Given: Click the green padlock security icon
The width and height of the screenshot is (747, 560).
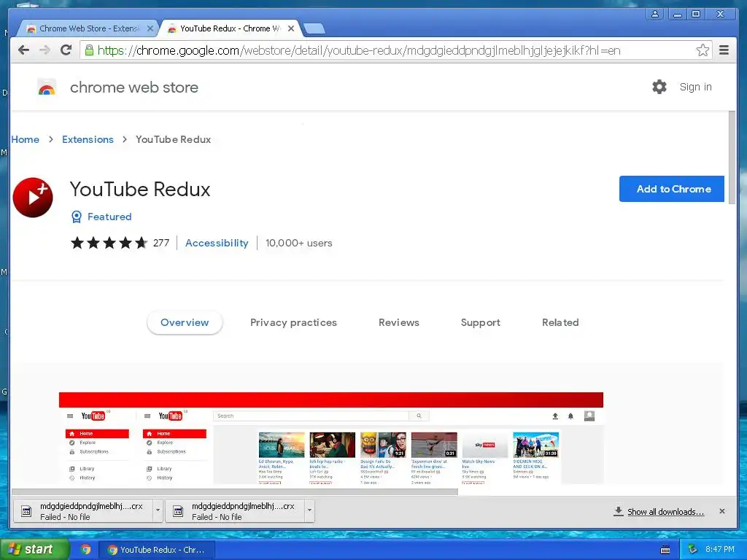Looking at the screenshot, I should tap(89, 50).
